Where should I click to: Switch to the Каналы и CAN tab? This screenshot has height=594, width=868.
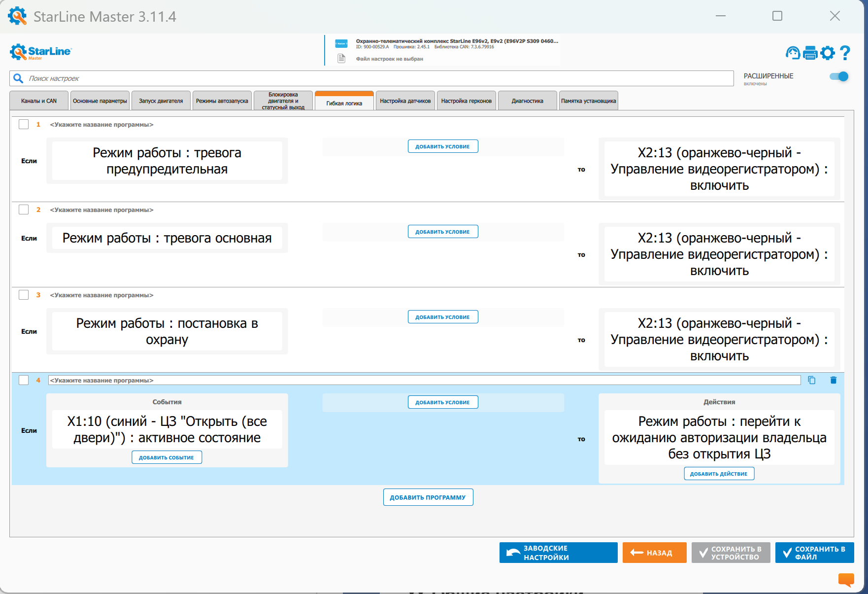[x=39, y=101]
